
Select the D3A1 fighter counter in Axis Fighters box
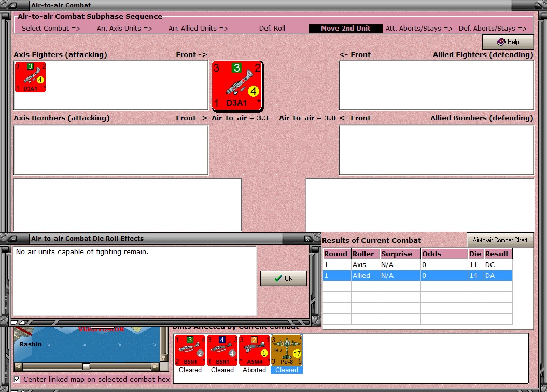(x=30, y=77)
